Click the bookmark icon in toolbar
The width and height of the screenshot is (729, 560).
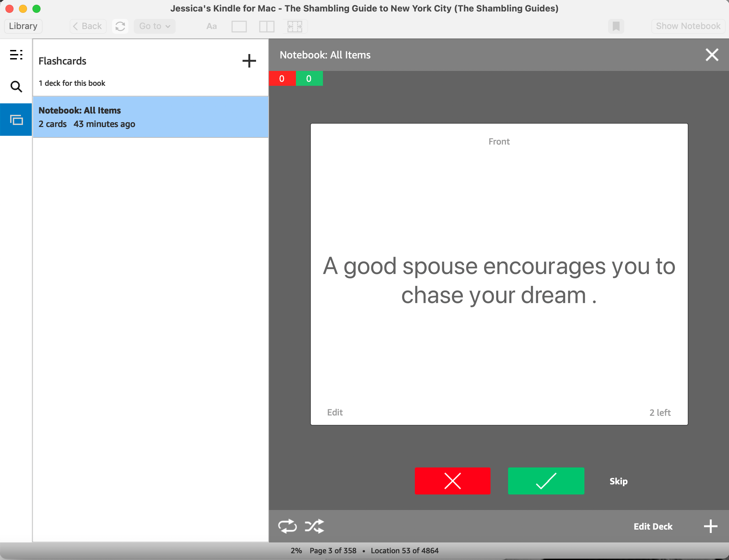tap(615, 26)
